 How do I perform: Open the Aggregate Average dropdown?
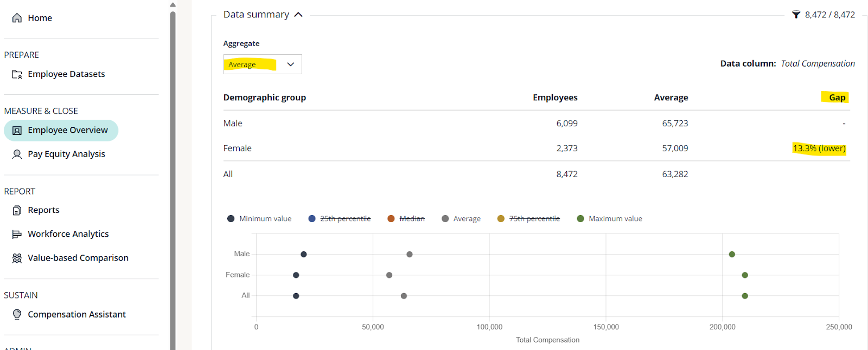263,64
